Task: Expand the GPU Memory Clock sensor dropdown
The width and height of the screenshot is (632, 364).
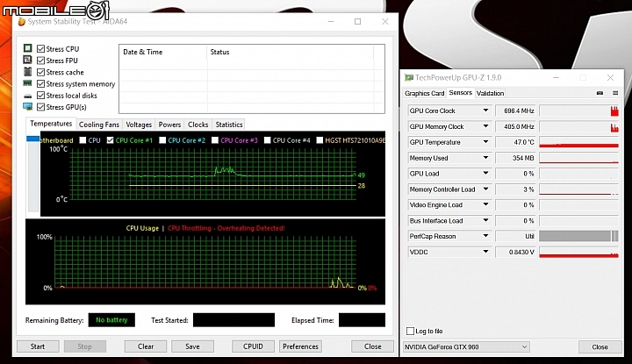Action: pos(485,126)
